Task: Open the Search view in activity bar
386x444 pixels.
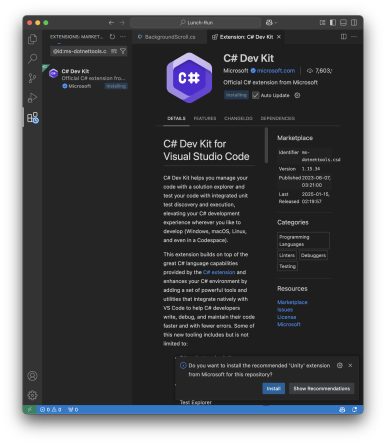Action: tap(32, 59)
